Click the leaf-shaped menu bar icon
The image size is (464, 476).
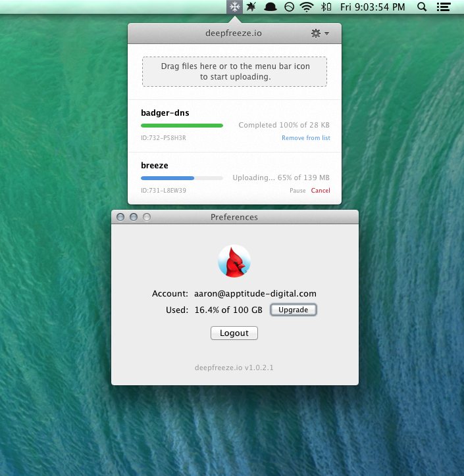(x=252, y=7)
